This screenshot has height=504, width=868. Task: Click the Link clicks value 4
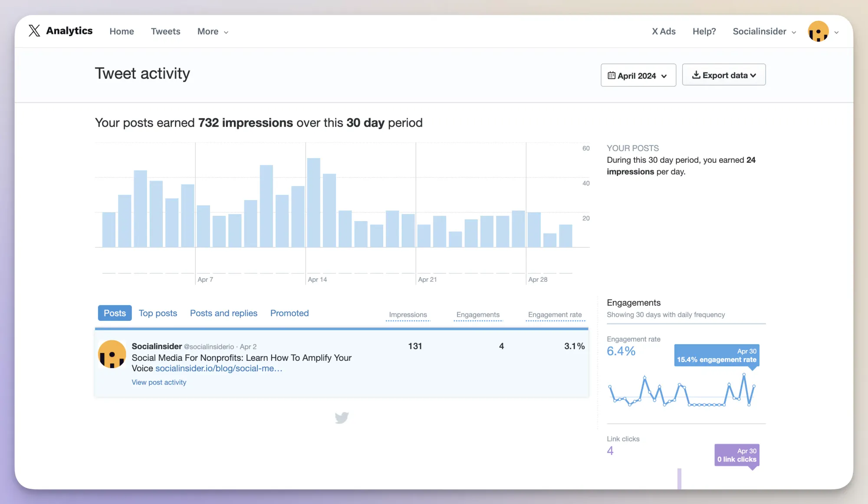[x=610, y=451]
